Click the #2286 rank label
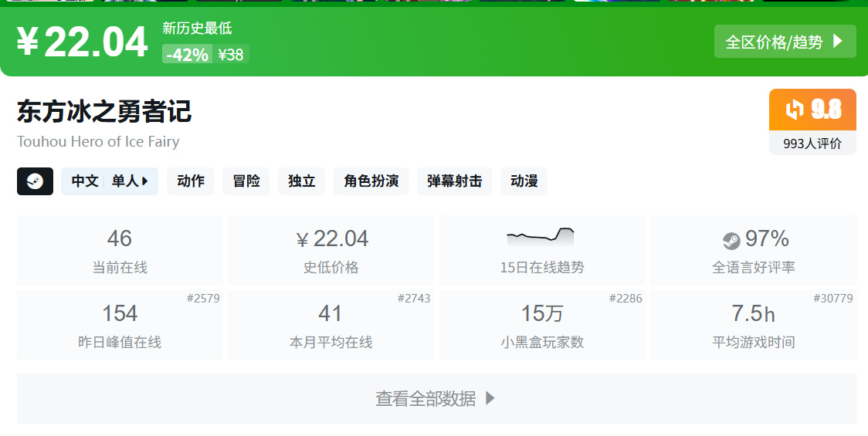The width and height of the screenshot is (868, 436). point(626,298)
